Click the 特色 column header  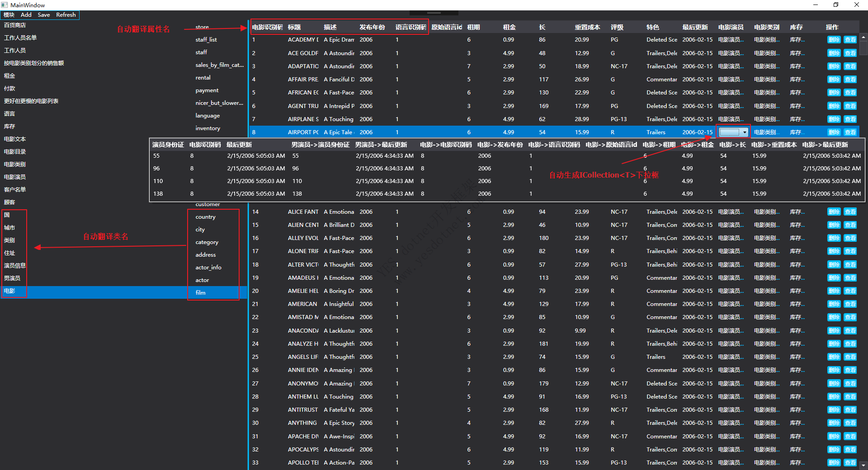(x=652, y=28)
